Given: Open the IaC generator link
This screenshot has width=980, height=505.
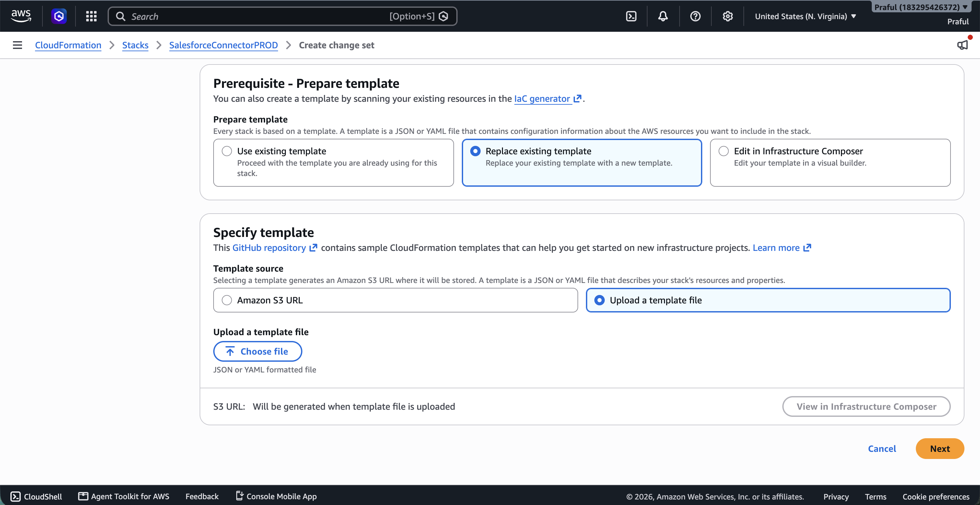Looking at the screenshot, I should point(542,99).
